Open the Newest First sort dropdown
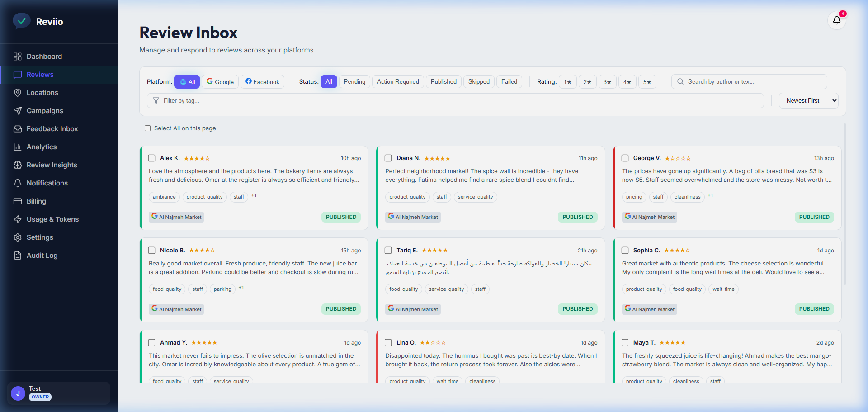The height and width of the screenshot is (412, 868). pyautogui.click(x=809, y=101)
